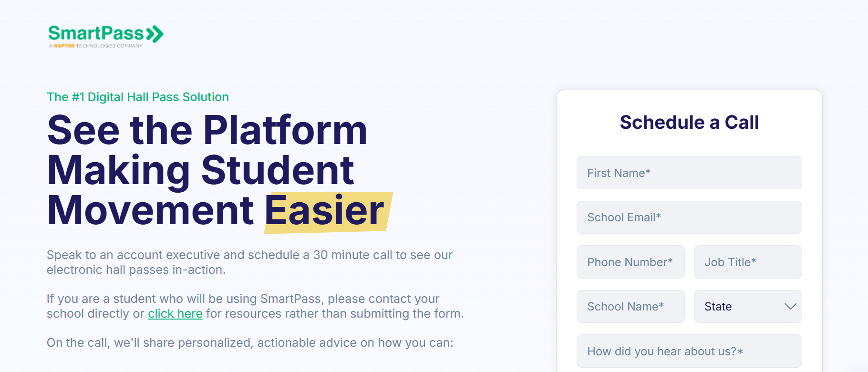This screenshot has width=868, height=372.
Task: Click the School Name input box
Action: point(630,307)
